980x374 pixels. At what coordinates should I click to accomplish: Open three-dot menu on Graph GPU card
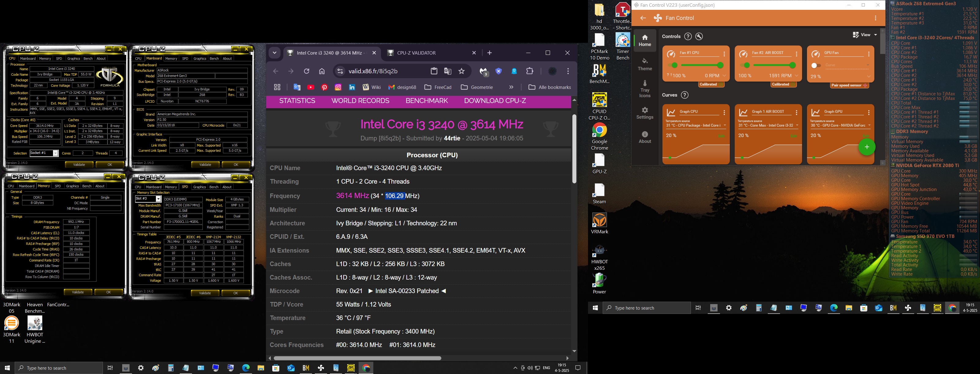point(869,113)
